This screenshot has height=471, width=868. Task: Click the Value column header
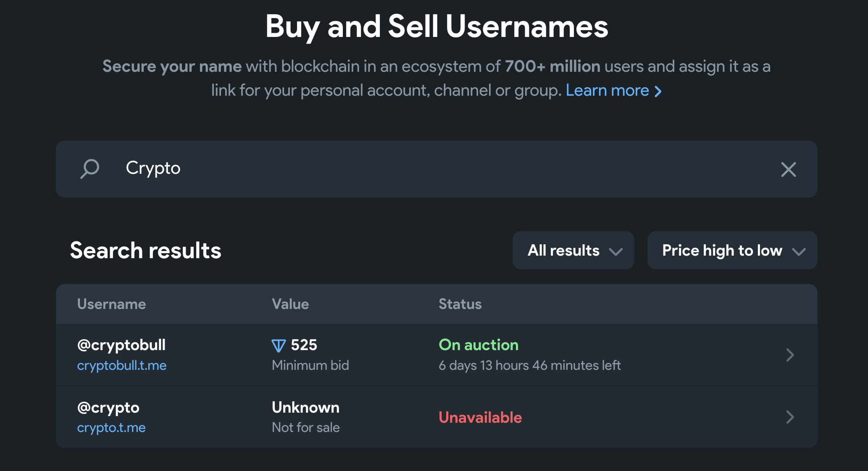290,304
